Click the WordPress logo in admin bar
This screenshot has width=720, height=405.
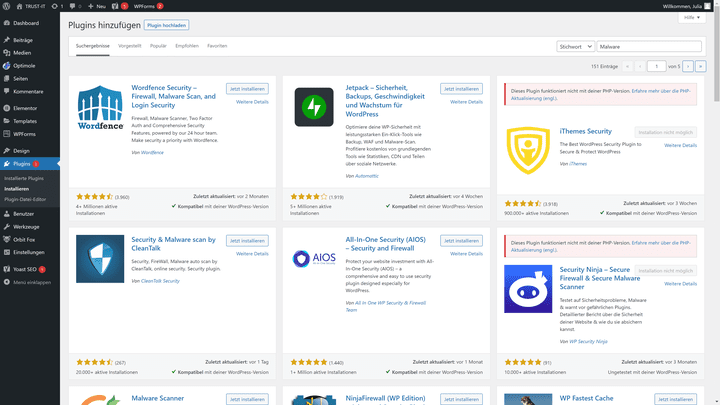tap(7, 6)
